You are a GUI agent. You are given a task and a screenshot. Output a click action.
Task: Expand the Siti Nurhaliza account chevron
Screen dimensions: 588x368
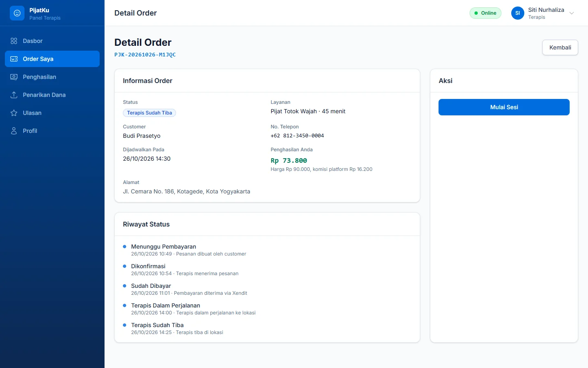[572, 13]
